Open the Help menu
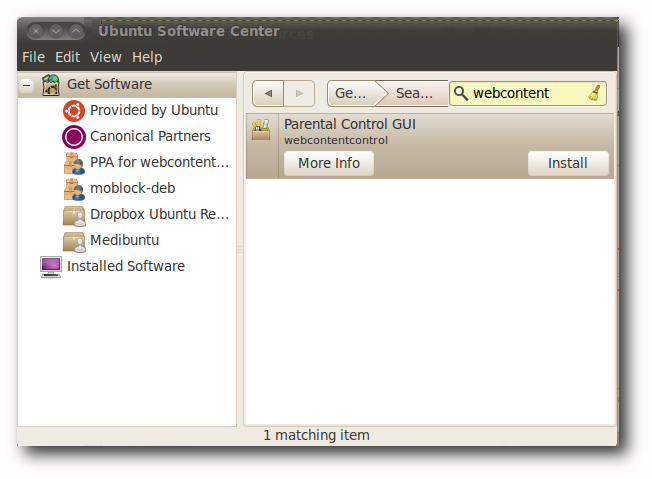Viewport: 652px width, 479px height. (x=147, y=57)
